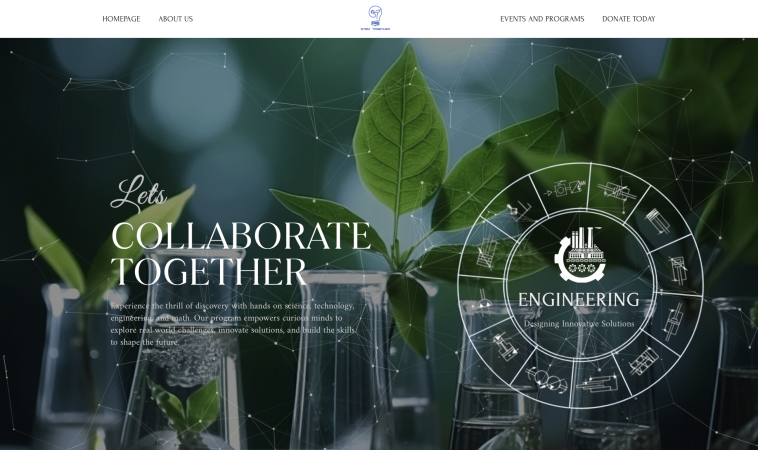This screenshot has height=450, width=758.
Task: Open the About Us page
Action: 175,19
